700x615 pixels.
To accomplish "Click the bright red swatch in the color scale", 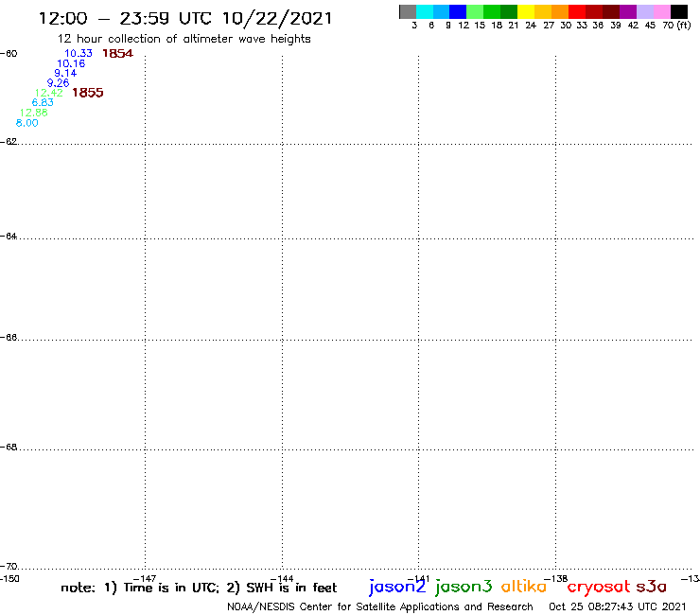I will point(577,11).
